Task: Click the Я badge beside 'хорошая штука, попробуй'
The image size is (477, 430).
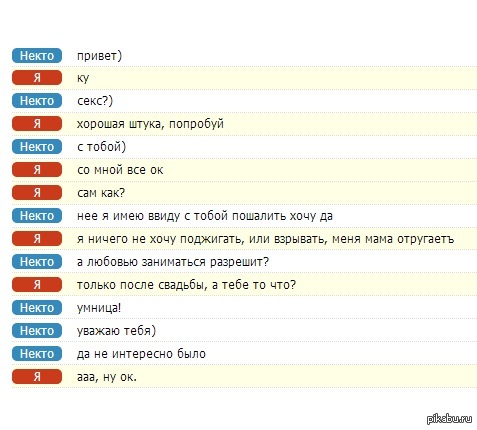Action: pos(37,124)
